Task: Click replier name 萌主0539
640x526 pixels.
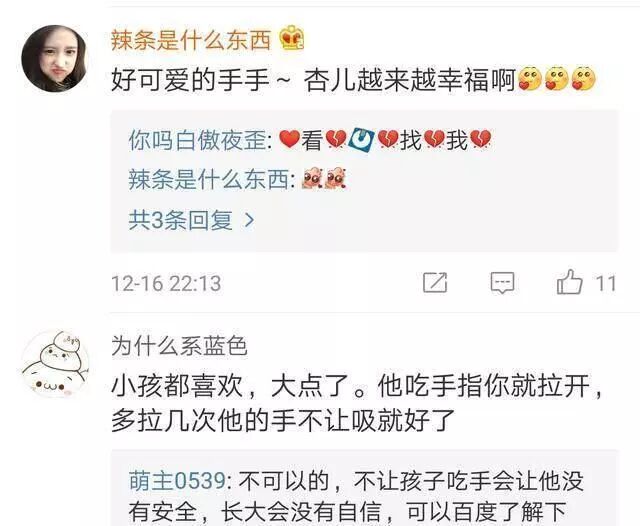Action: 177,480
